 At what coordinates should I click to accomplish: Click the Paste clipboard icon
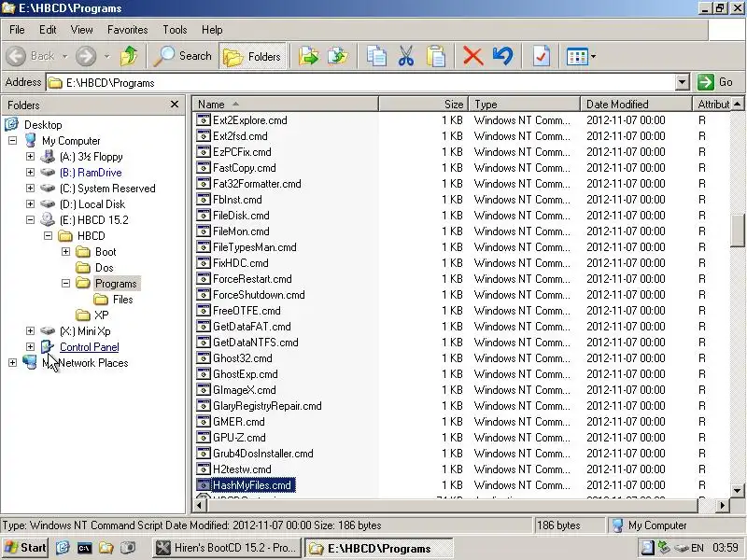(436, 56)
